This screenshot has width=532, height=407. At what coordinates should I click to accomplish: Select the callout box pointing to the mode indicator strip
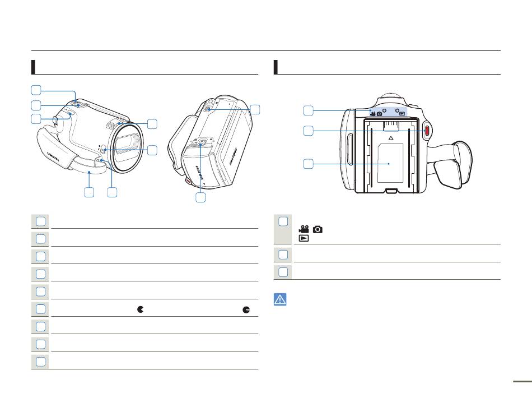(x=308, y=110)
